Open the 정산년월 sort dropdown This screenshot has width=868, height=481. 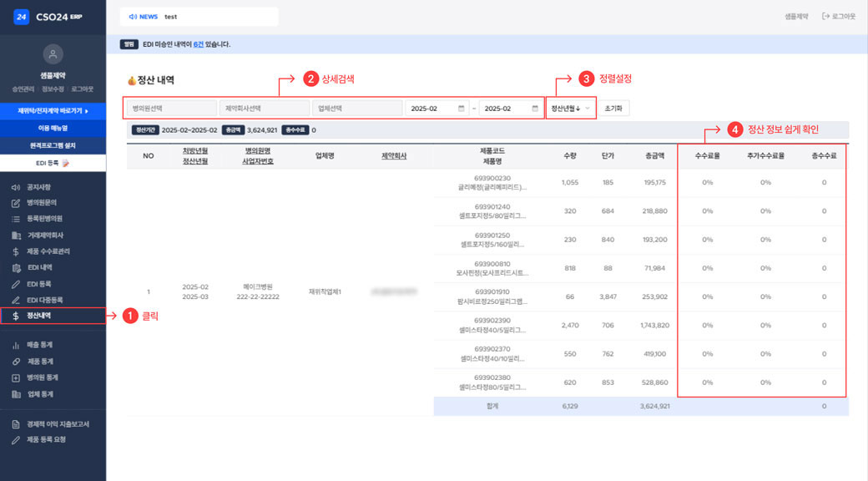click(x=570, y=109)
